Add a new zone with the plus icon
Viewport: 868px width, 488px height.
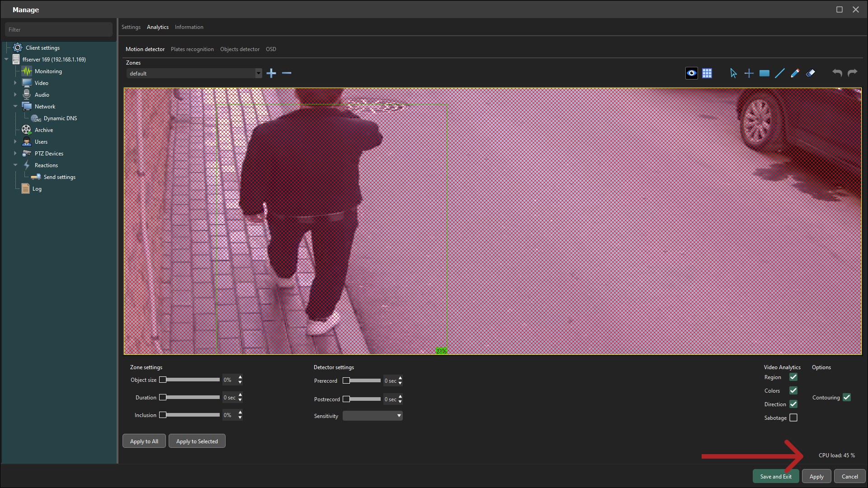(x=271, y=73)
